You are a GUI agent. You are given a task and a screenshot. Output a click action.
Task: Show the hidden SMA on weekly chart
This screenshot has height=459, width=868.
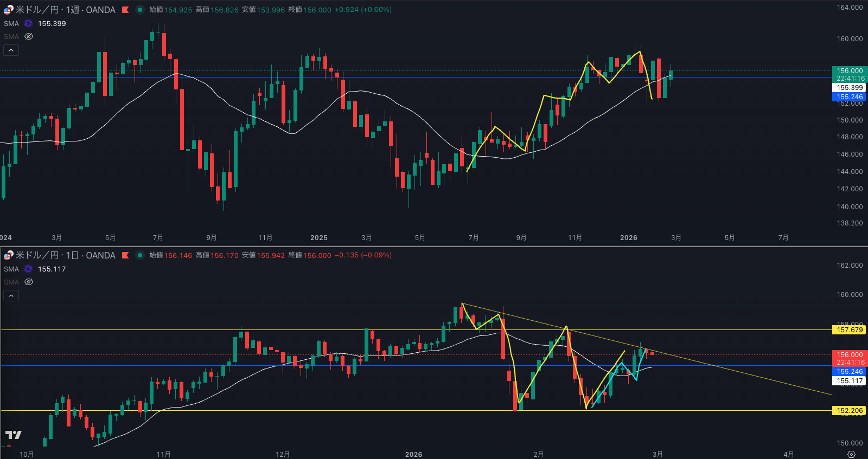click(x=29, y=36)
